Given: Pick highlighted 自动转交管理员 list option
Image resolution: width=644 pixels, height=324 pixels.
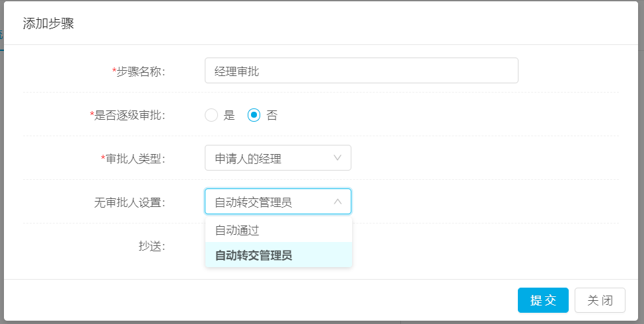Looking at the screenshot, I should point(279,255).
